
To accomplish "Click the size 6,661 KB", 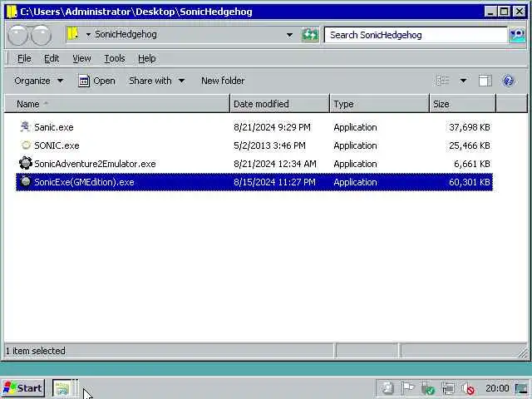I will pyautogui.click(x=472, y=164).
